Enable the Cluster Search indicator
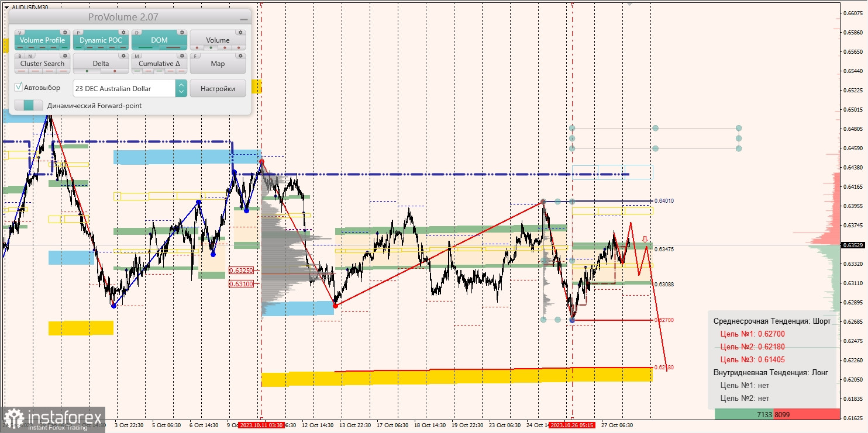Image resolution: width=868 pixels, height=433 pixels. [x=42, y=64]
